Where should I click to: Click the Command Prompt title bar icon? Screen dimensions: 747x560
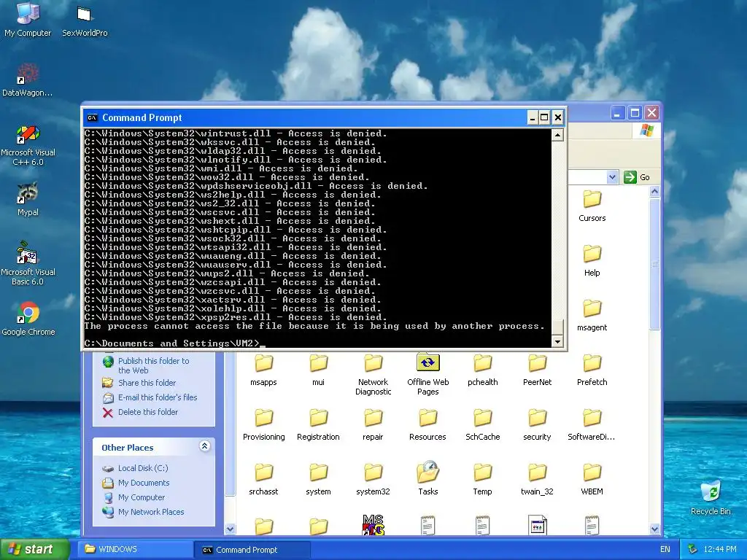(x=93, y=117)
